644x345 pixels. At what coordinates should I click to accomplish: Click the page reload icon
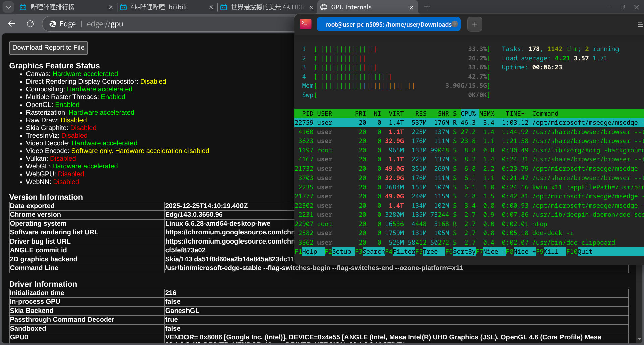click(x=30, y=24)
